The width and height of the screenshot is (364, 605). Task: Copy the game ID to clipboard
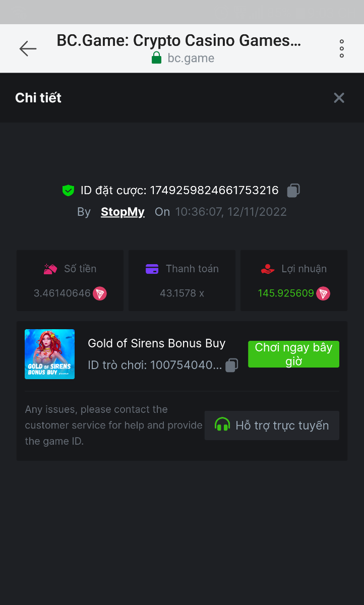(231, 365)
